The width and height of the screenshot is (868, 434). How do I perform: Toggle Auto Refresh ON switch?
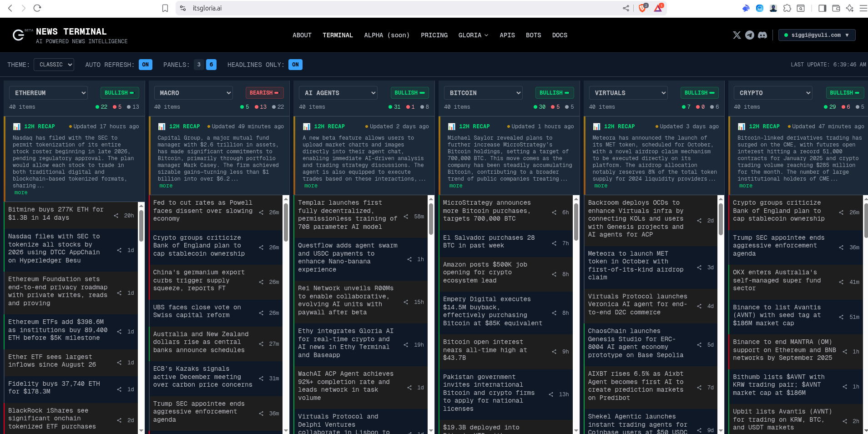(145, 65)
